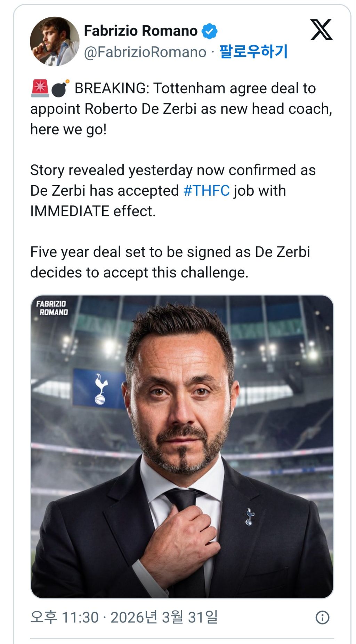The width and height of the screenshot is (356, 644).
Task: Open the #THFC hashtag
Action: point(207,191)
